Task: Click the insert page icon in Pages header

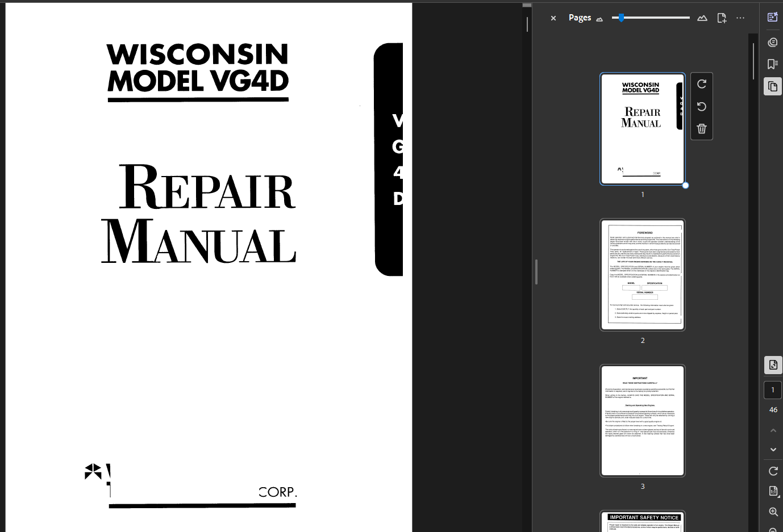Action: point(722,18)
